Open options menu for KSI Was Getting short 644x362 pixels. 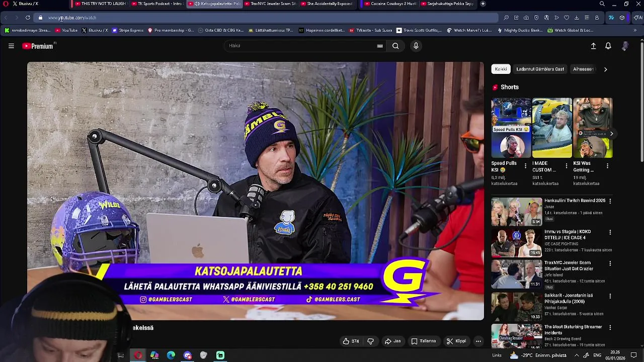(607, 165)
